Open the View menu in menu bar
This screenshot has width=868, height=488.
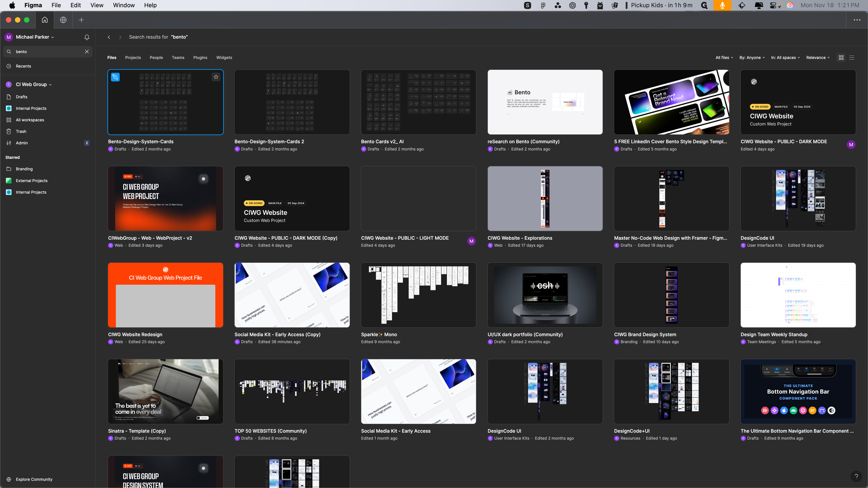[97, 5]
